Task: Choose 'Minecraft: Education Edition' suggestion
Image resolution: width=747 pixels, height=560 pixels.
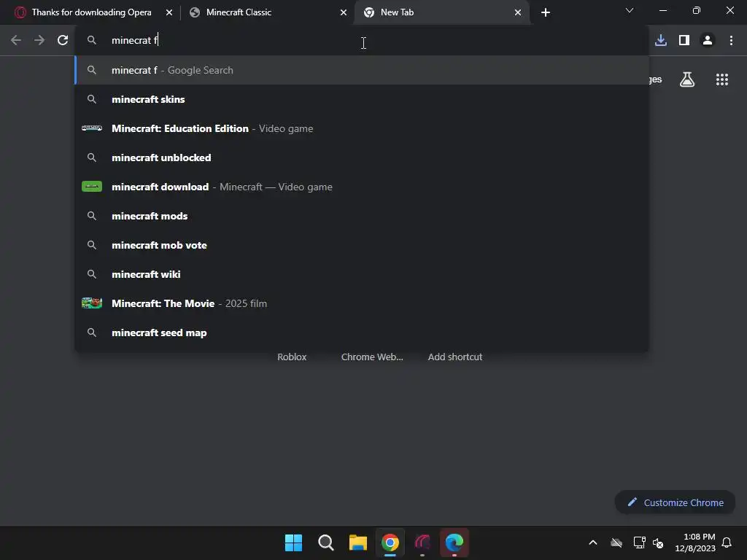Action: click(x=362, y=128)
